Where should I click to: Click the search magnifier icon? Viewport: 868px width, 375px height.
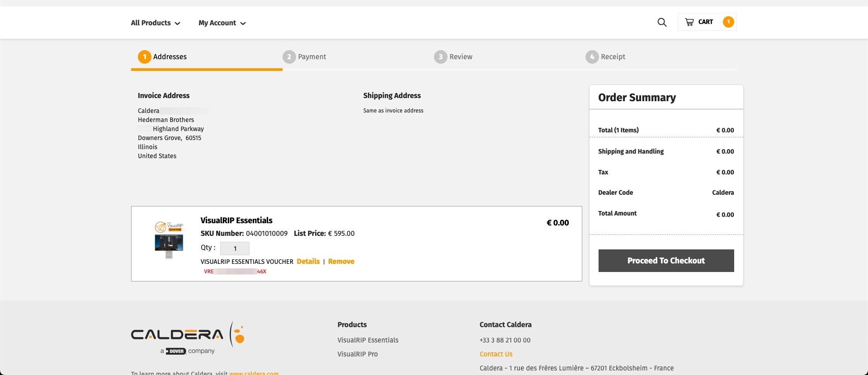[662, 22]
